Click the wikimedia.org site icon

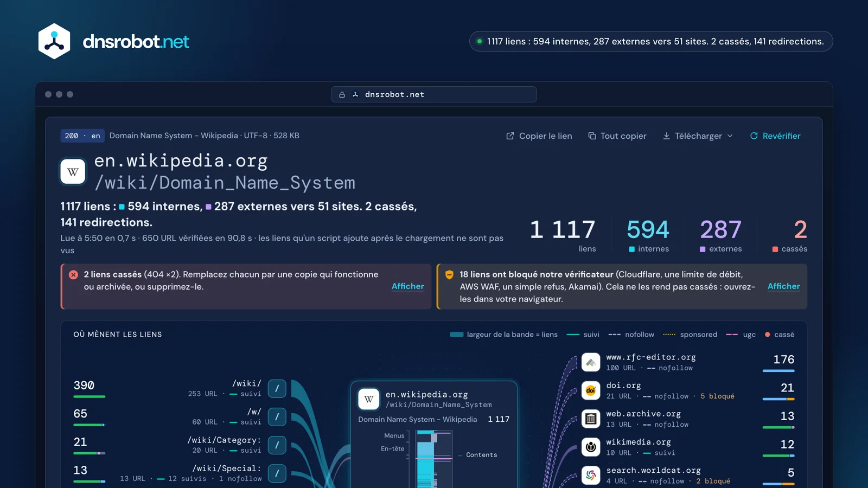[591, 447]
